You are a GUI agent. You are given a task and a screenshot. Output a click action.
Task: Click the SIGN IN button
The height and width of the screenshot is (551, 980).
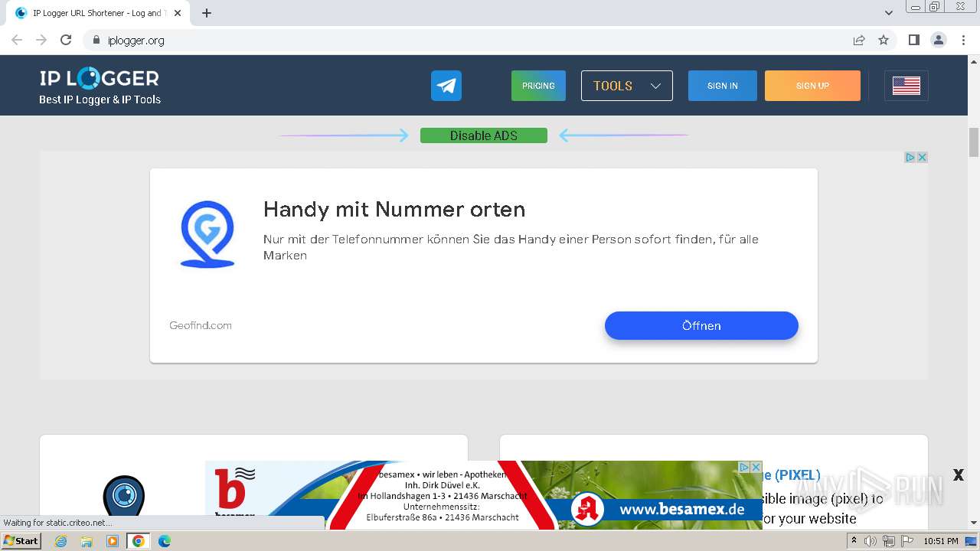[723, 86]
